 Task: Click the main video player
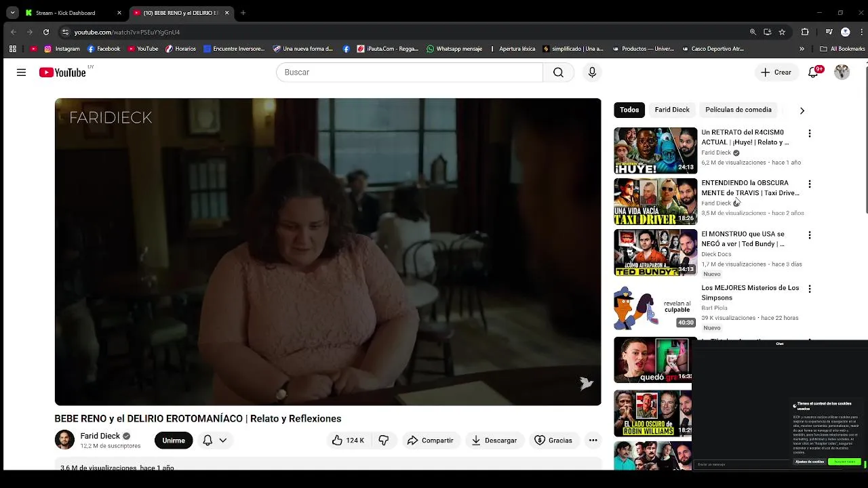pyautogui.click(x=328, y=252)
